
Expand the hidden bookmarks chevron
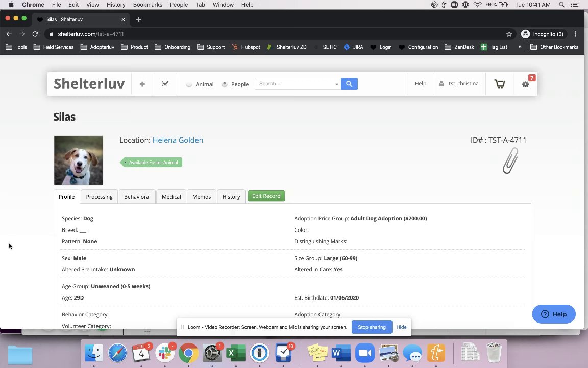(520, 47)
